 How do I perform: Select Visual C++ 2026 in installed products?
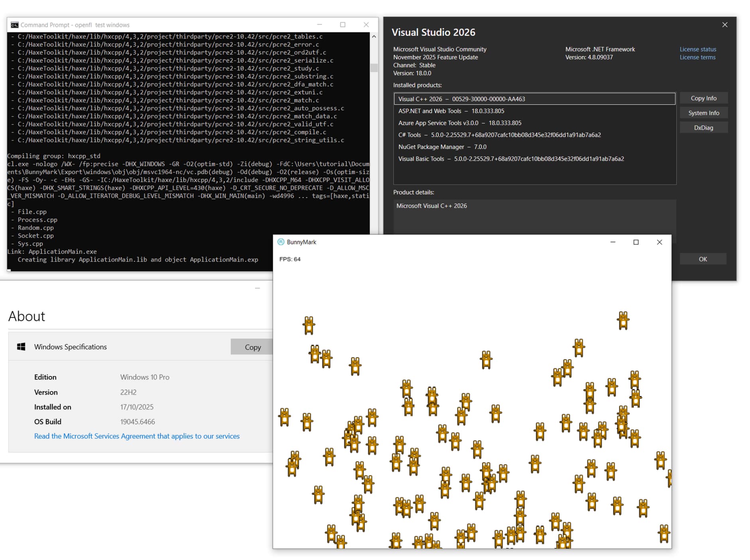[x=461, y=99]
